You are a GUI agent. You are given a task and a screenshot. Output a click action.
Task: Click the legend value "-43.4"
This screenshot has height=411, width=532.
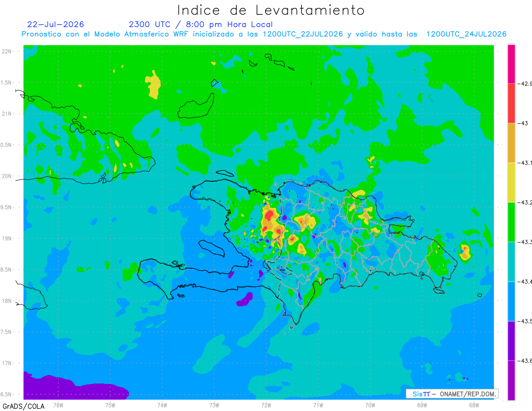[525, 282]
